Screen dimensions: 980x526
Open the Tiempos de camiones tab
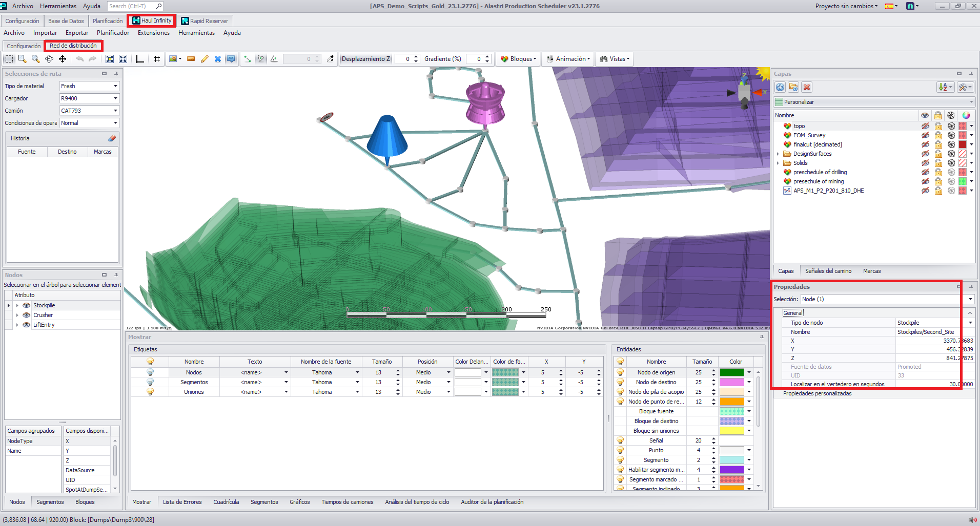coord(347,502)
